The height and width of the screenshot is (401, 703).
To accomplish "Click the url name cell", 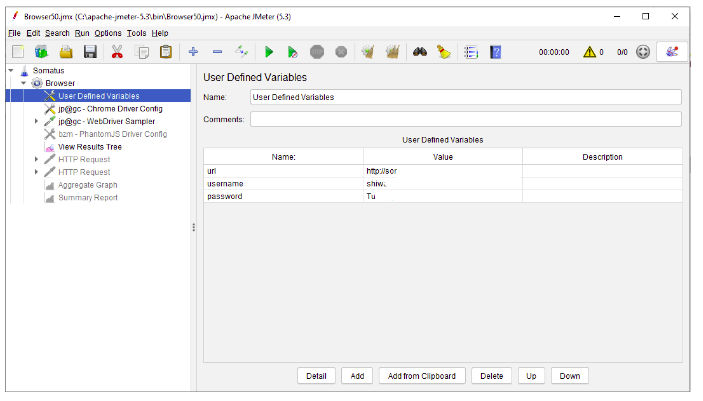I will [x=283, y=171].
